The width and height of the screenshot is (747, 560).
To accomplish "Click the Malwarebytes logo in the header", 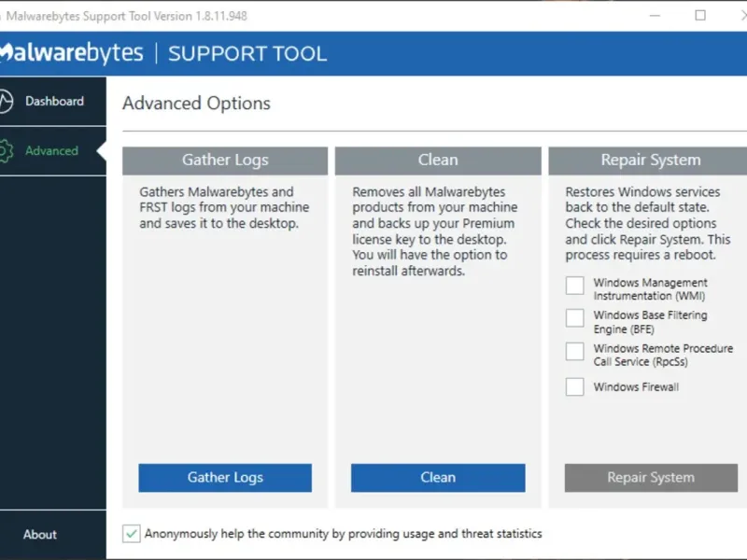I will click(72, 53).
